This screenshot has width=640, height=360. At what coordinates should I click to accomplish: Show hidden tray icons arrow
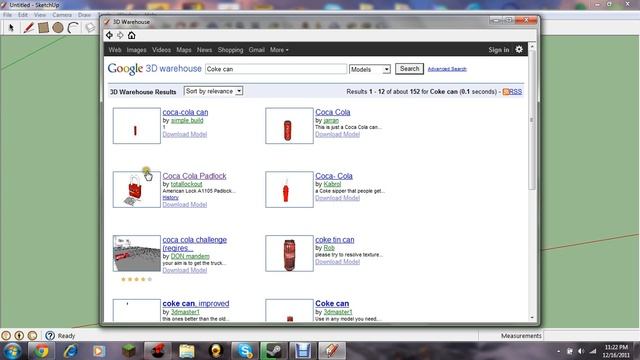tap(558, 351)
